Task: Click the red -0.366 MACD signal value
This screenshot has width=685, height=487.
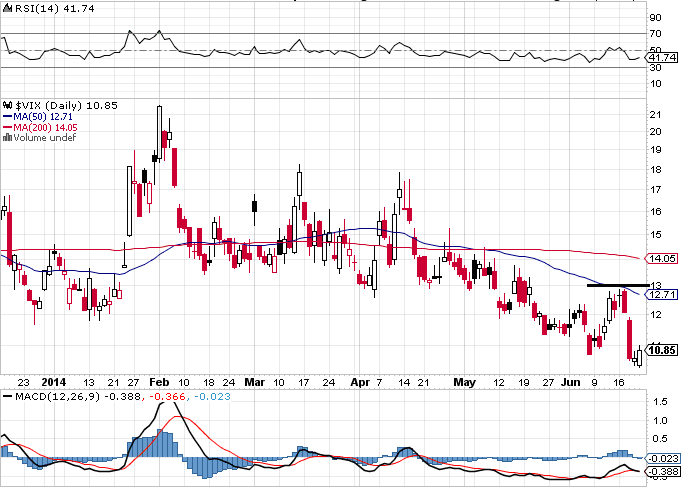Action: tap(166, 397)
